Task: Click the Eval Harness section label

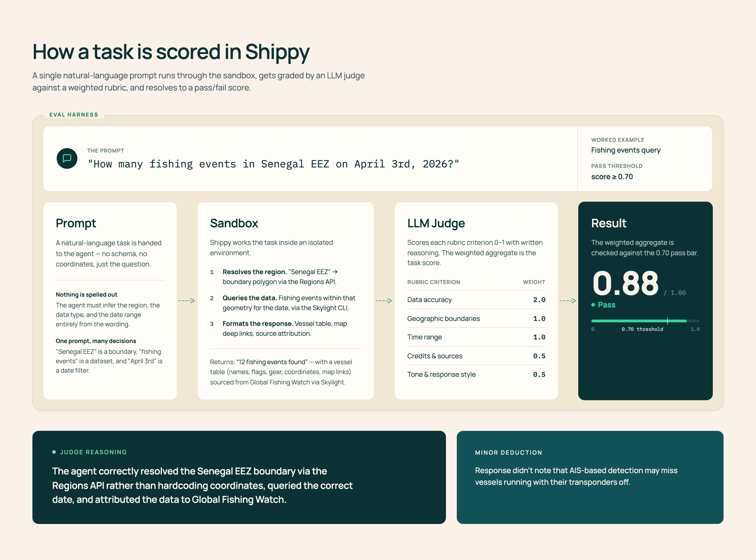Action: [74, 115]
